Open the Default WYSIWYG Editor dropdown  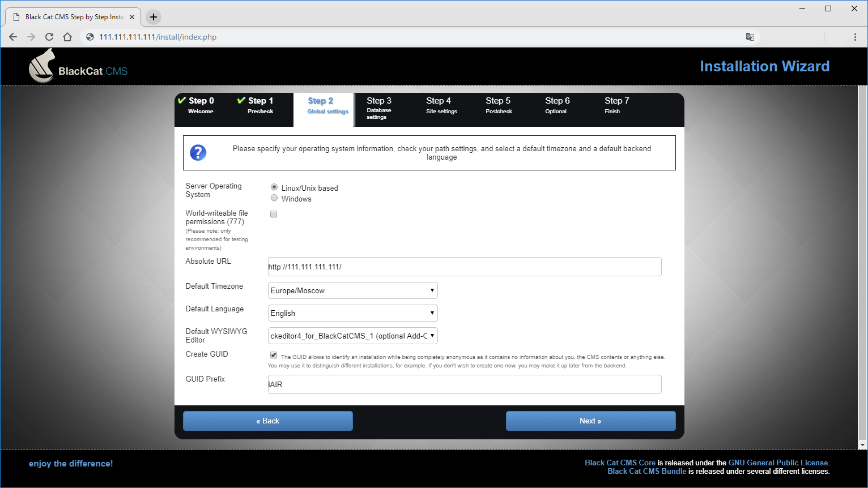pos(352,336)
